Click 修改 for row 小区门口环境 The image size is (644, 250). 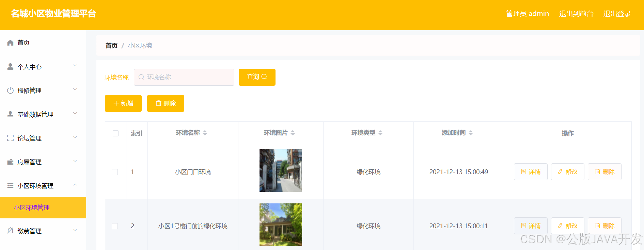click(568, 172)
